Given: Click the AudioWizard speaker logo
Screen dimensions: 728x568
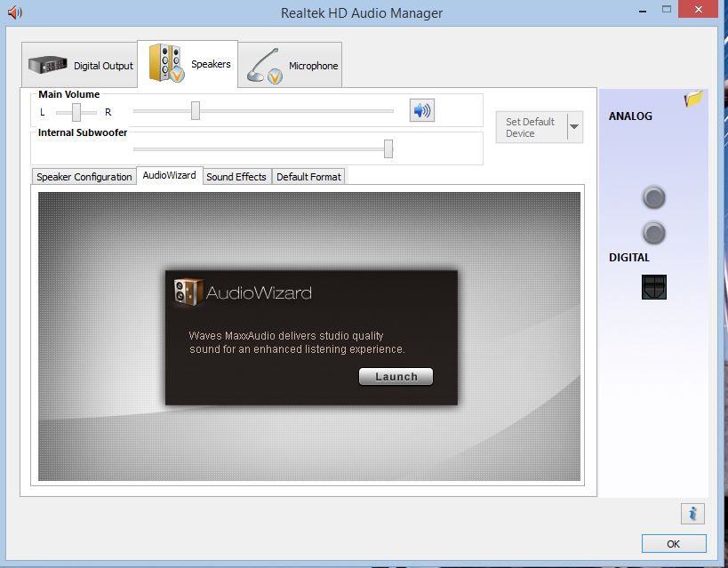Looking at the screenshot, I should 188,292.
